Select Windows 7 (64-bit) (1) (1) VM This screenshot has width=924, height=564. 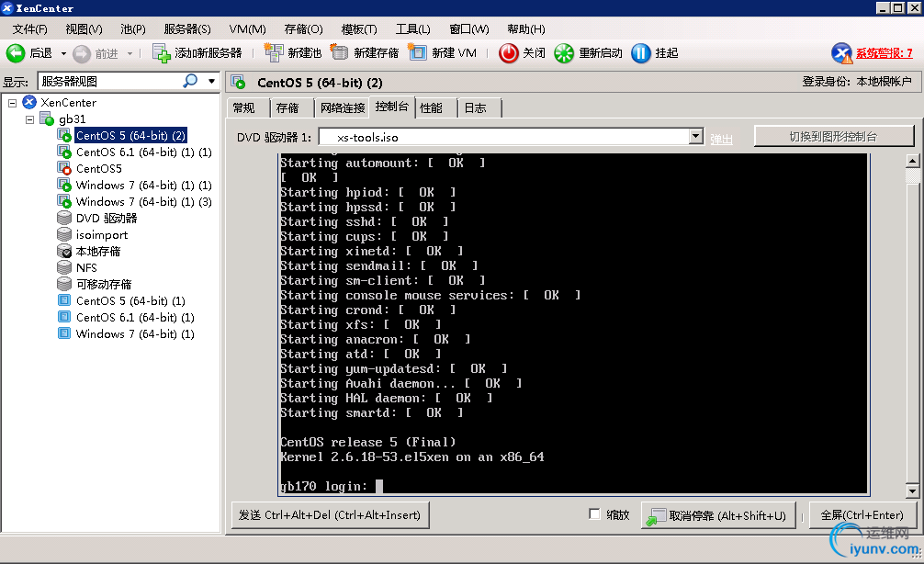144,185
